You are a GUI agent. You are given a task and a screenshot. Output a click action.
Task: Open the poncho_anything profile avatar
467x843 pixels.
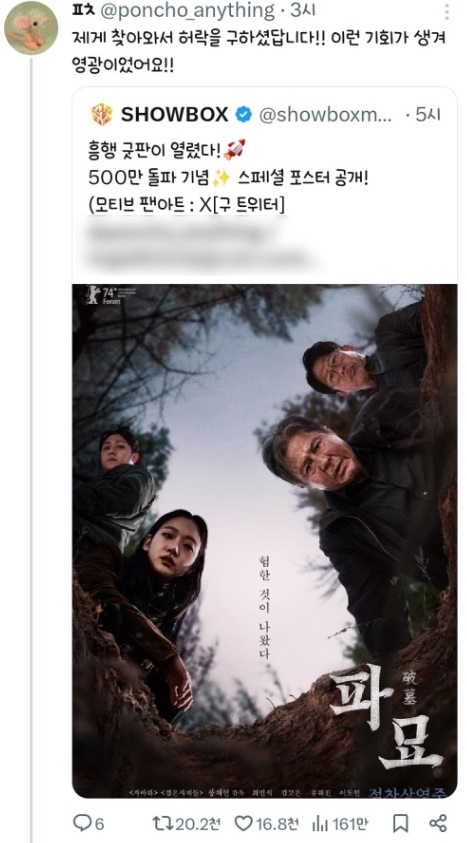click(31, 28)
